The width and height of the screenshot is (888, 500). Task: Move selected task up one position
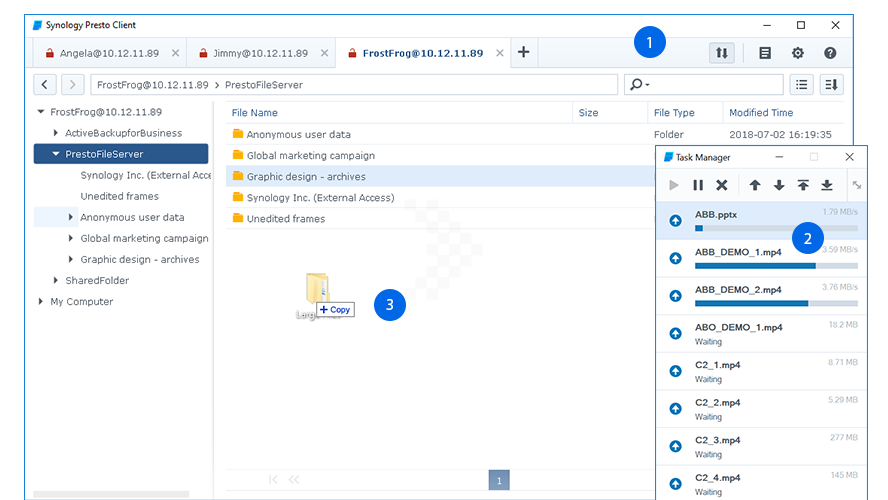[x=755, y=185]
